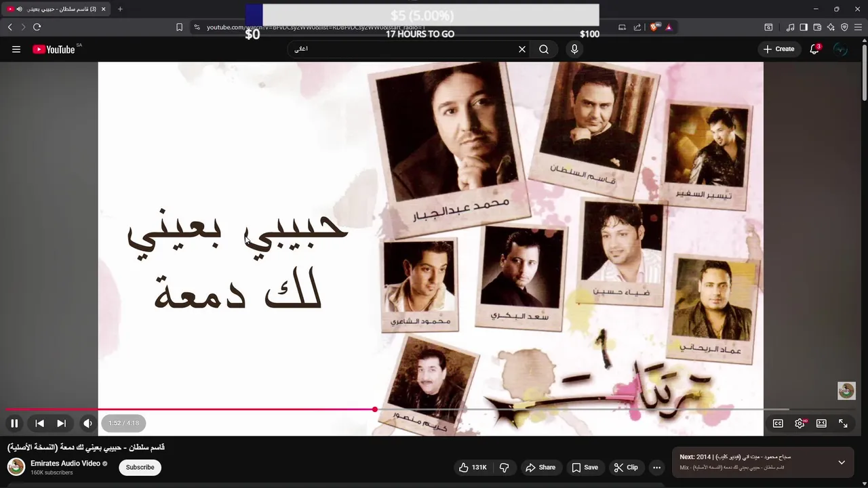Image resolution: width=868 pixels, height=488 pixels.
Task: Run search with the magnifier icon
Action: 544,49
